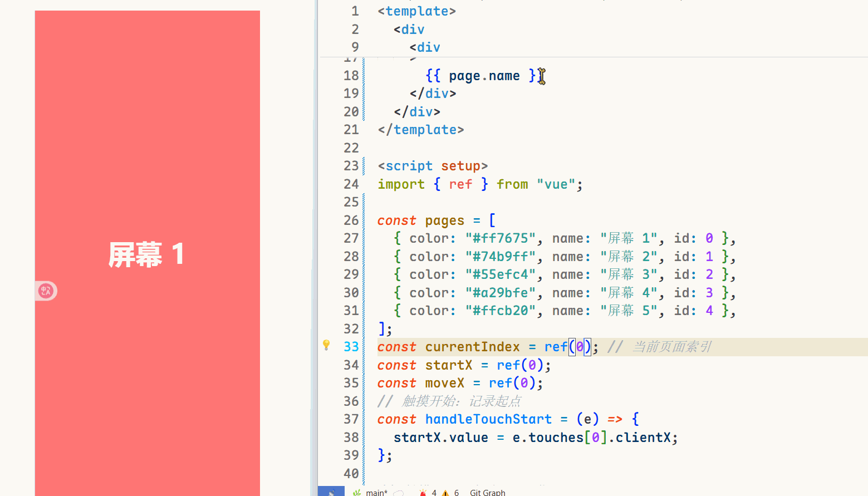
Task: Click the "屏幕 3" name string
Action: (x=628, y=274)
